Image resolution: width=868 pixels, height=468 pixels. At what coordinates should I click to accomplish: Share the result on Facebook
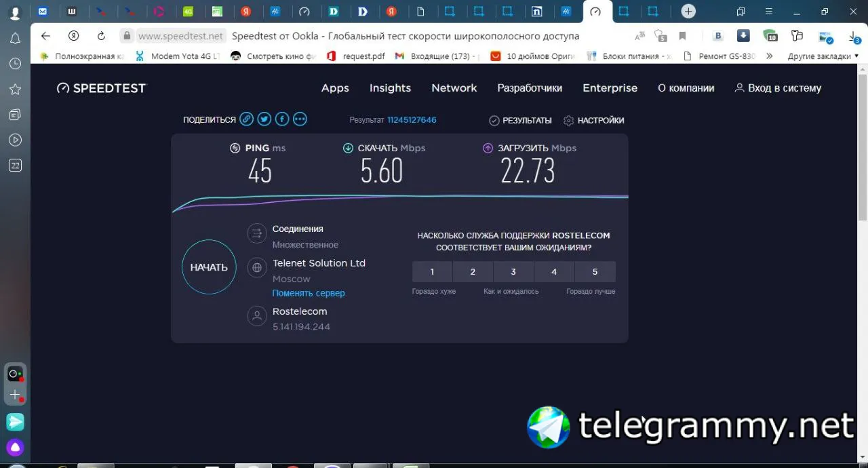click(x=282, y=119)
